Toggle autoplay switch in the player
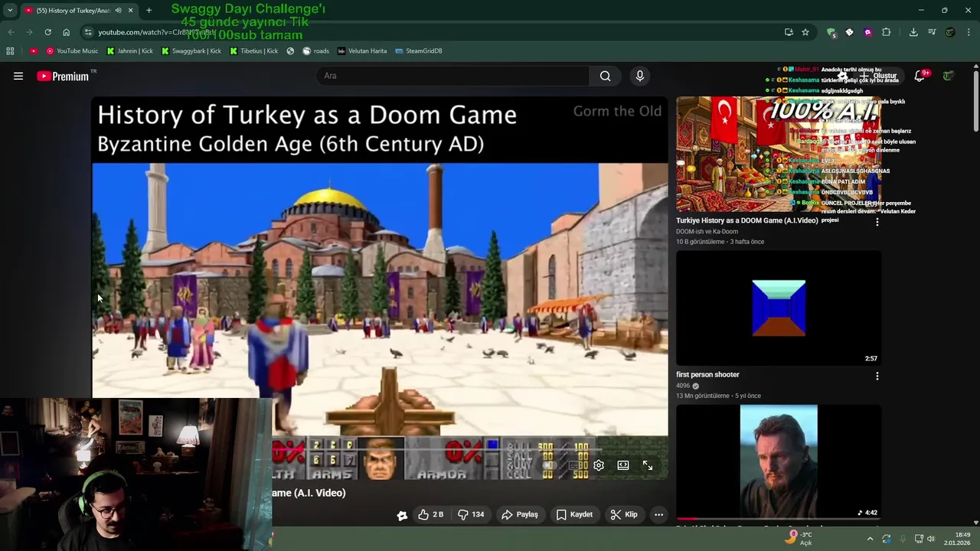Image resolution: width=980 pixels, height=551 pixels. click(x=548, y=465)
